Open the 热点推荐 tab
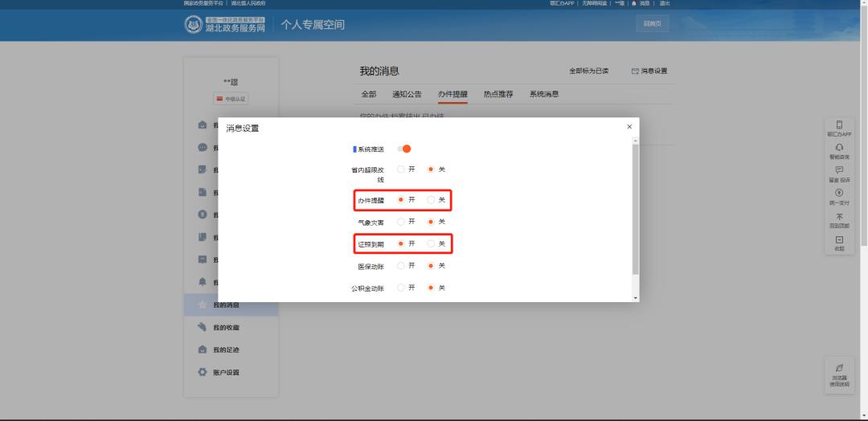 498,94
